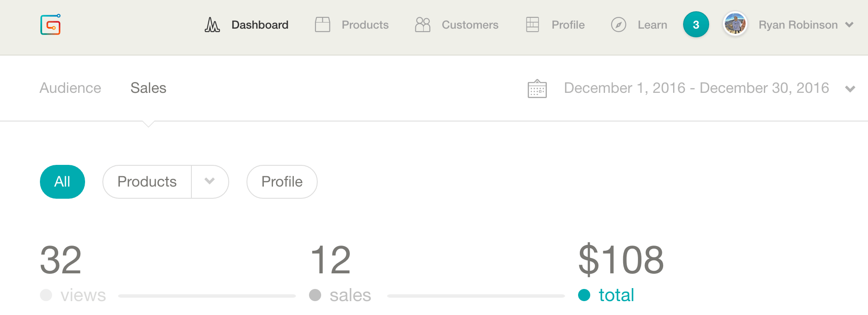
Task: Click the views metric showing 32
Action: tap(61, 260)
